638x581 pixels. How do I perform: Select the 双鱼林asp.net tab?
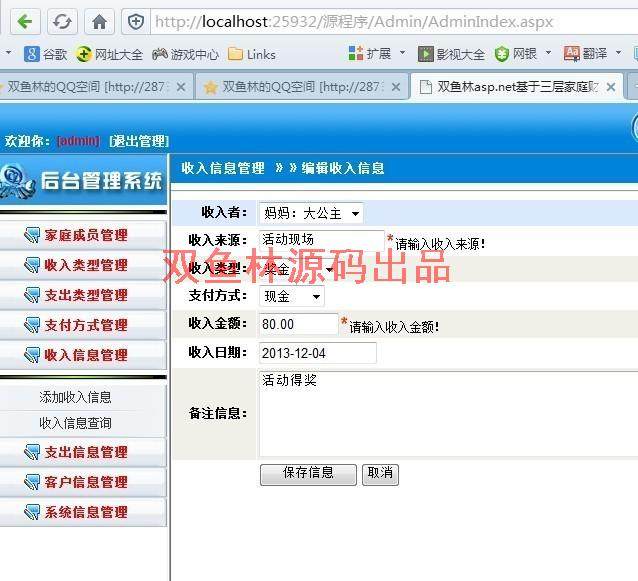517,87
